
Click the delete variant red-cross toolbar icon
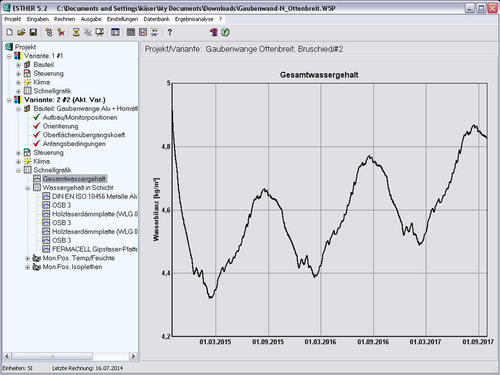pos(61,32)
